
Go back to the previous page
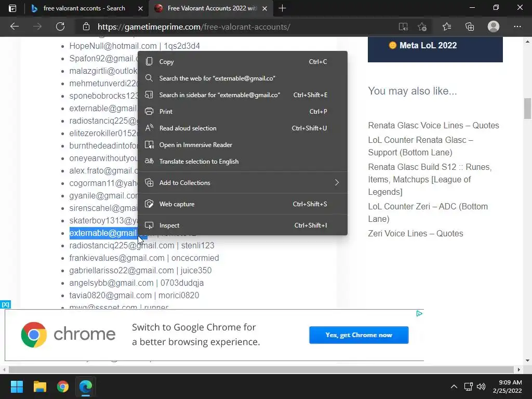[x=15, y=26]
